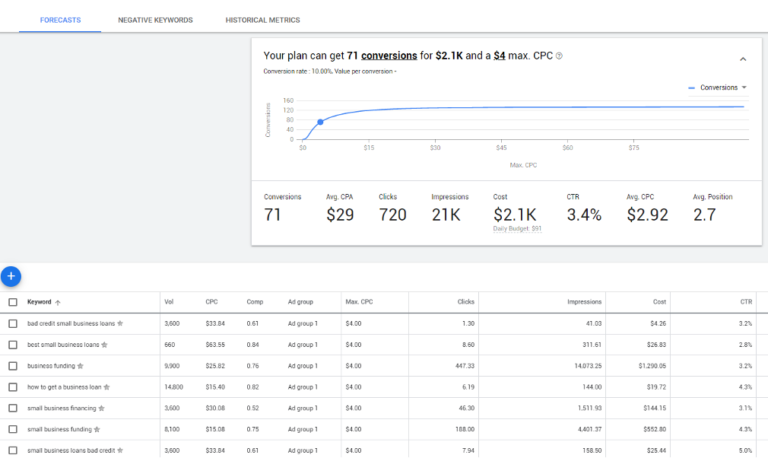Click star icon beside bad credit small business loans
768x458 pixels.
point(120,323)
